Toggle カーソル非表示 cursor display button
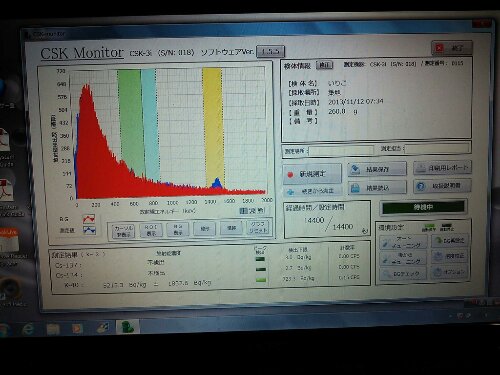Image resolution: width=500 pixels, height=375 pixels. click(122, 230)
